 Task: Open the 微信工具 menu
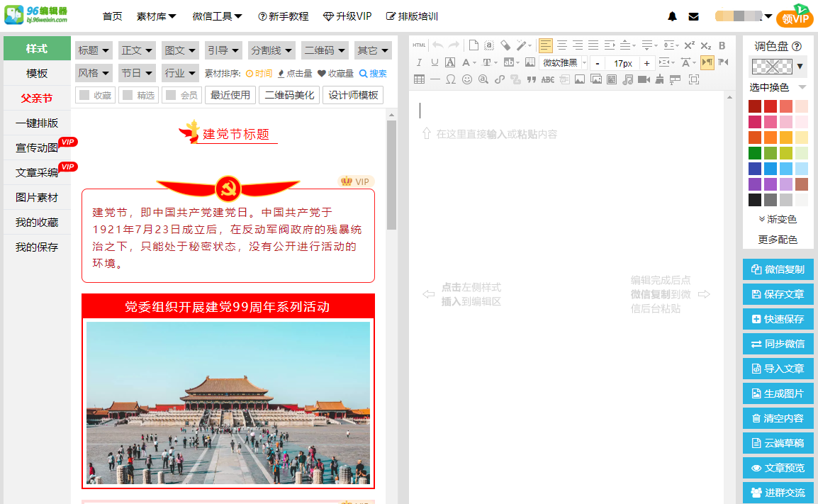(216, 16)
